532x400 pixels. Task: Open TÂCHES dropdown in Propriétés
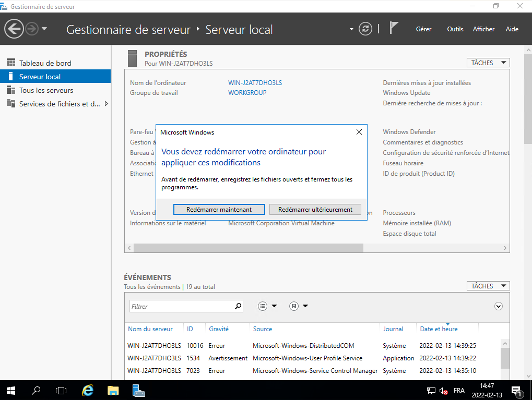tap(488, 63)
